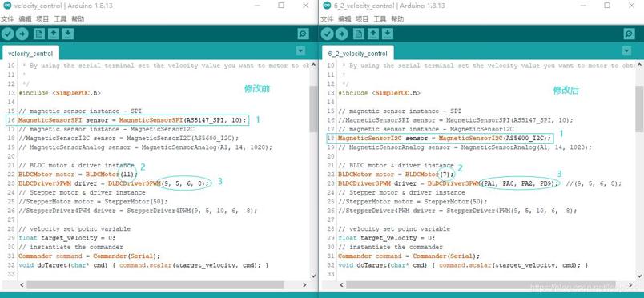Click Upload arrow icon in left window

(x=22, y=34)
